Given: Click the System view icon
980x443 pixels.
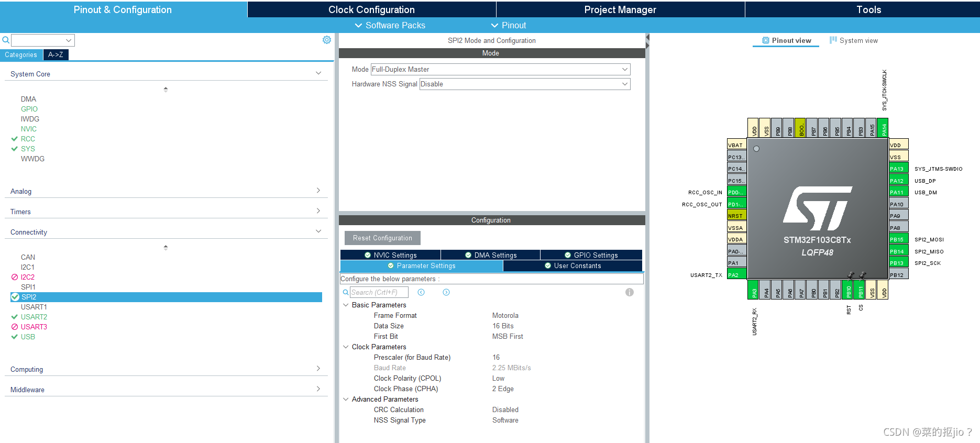Looking at the screenshot, I should pos(833,40).
